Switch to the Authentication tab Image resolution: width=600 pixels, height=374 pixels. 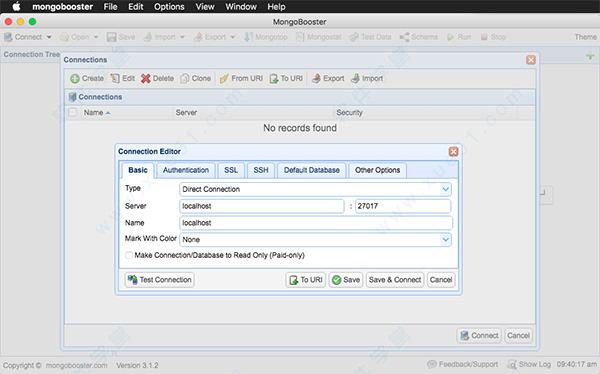186,170
